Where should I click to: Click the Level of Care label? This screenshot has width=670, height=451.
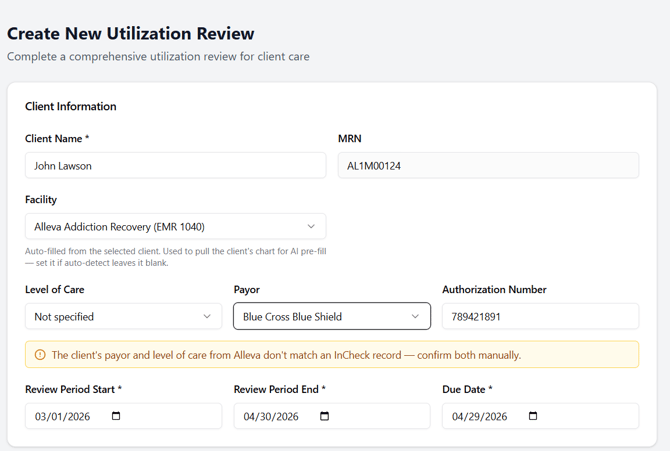pyautogui.click(x=55, y=289)
